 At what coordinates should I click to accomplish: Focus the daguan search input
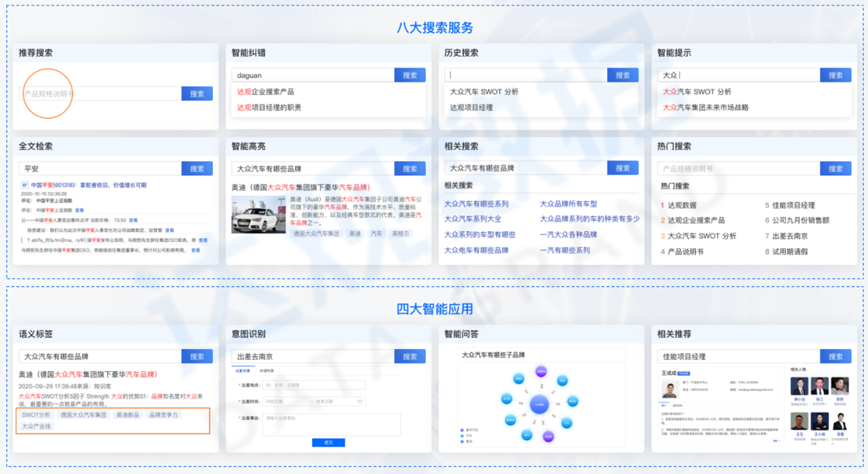[x=313, y=75]
